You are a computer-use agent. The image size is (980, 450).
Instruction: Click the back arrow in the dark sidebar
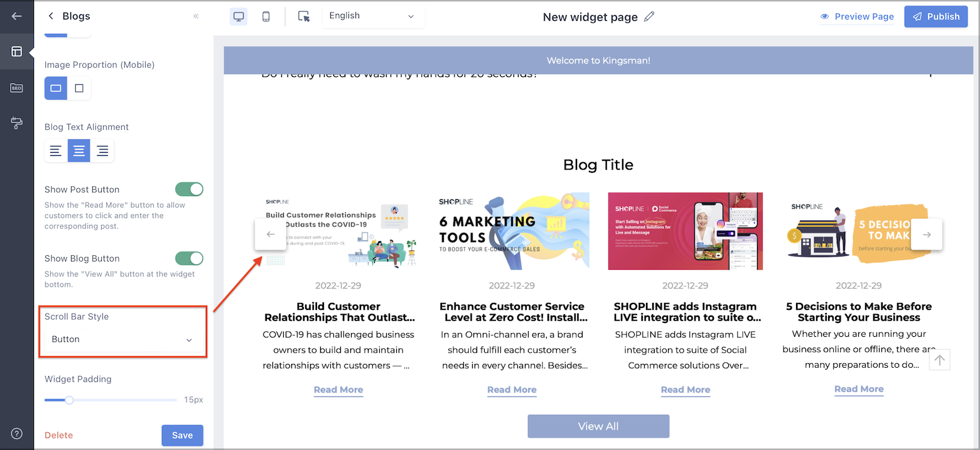point(17,16)
